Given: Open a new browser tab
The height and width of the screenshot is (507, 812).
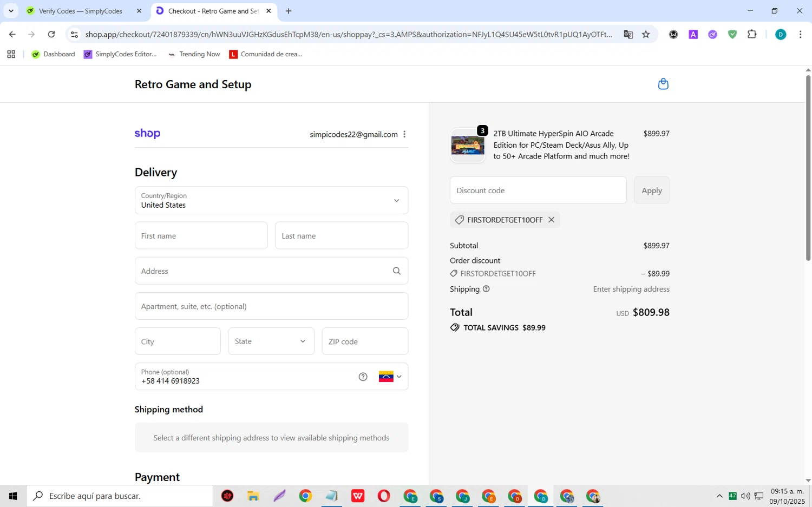Looking at the screenshot, I should click(x=289, y=11).
